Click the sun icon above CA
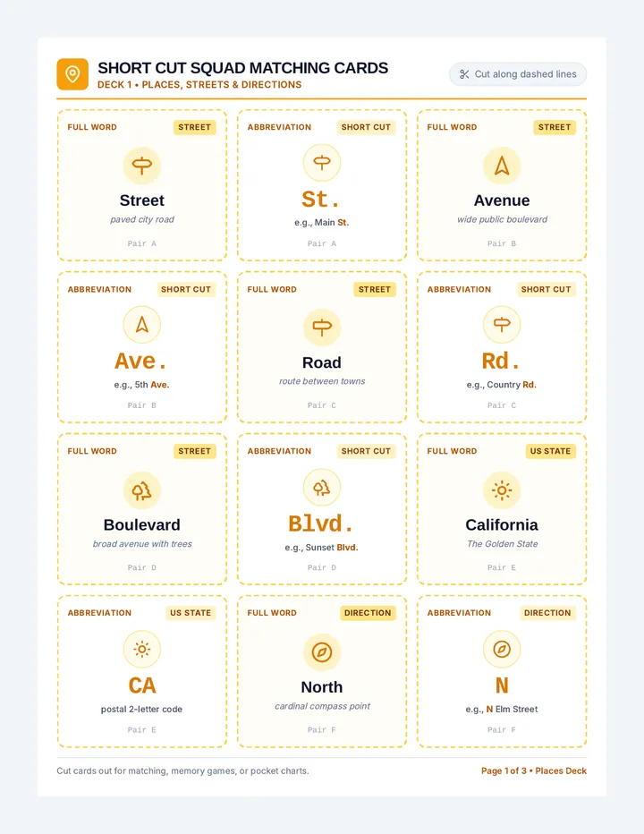Image resolution: width=644 pixels, height=834 pixels. coord(142,650)
